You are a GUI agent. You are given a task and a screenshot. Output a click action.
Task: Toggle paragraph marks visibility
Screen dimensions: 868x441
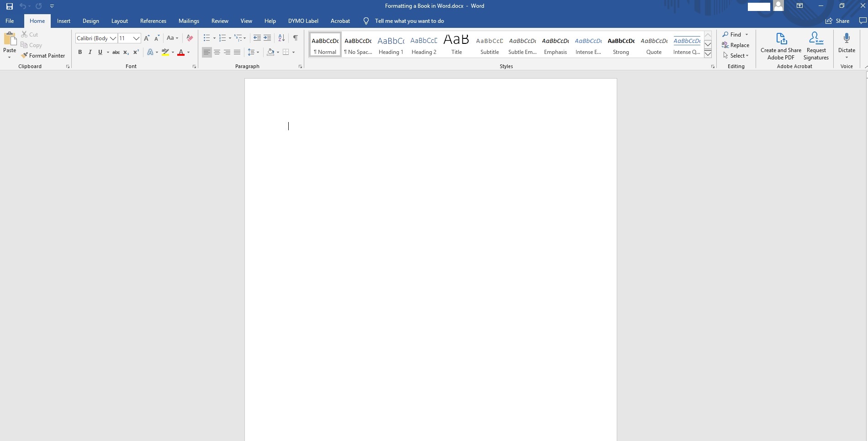pyautogui.click(x=295, y=38)
